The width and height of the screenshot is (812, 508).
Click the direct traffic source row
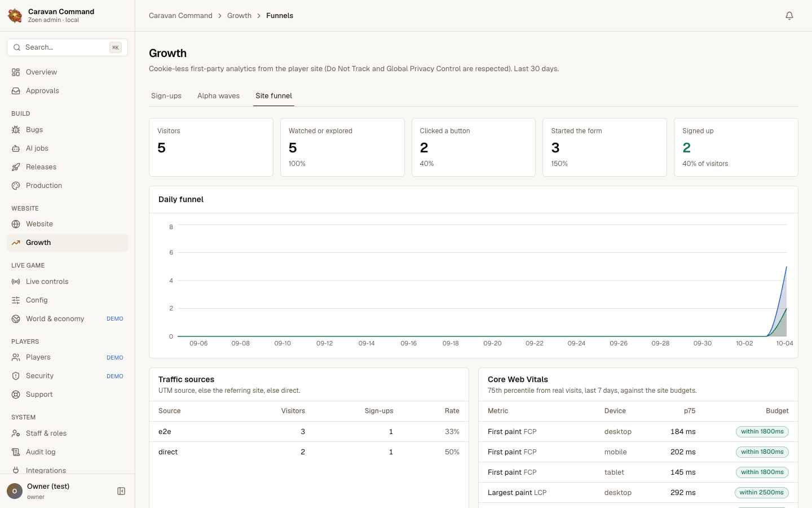click(309, 452)
